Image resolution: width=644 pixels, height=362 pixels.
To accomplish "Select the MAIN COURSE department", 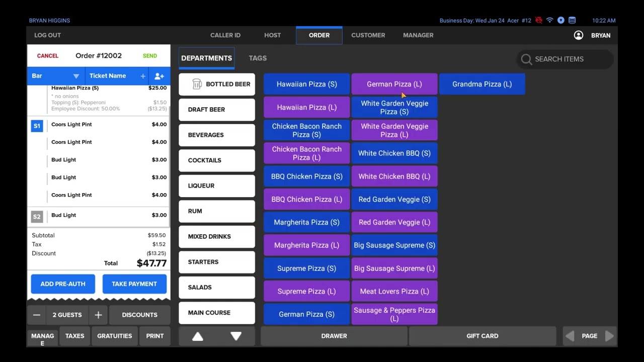I will [217, 313].
